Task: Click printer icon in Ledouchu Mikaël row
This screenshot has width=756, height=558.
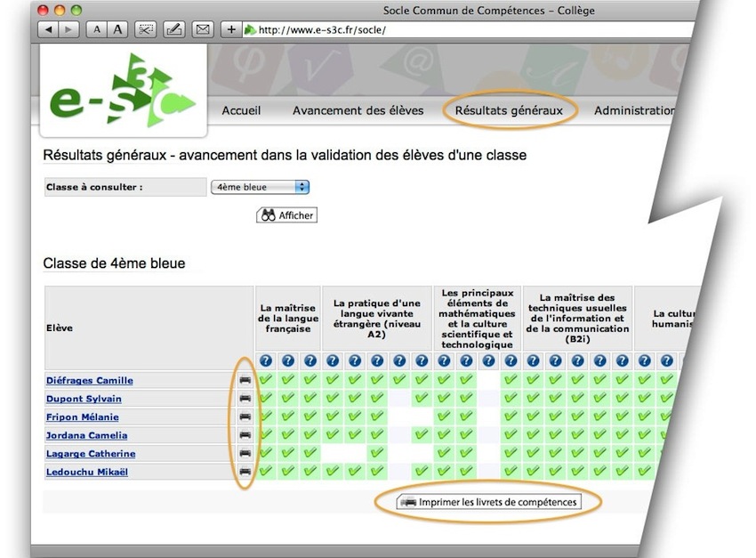Action: [245, 472]
